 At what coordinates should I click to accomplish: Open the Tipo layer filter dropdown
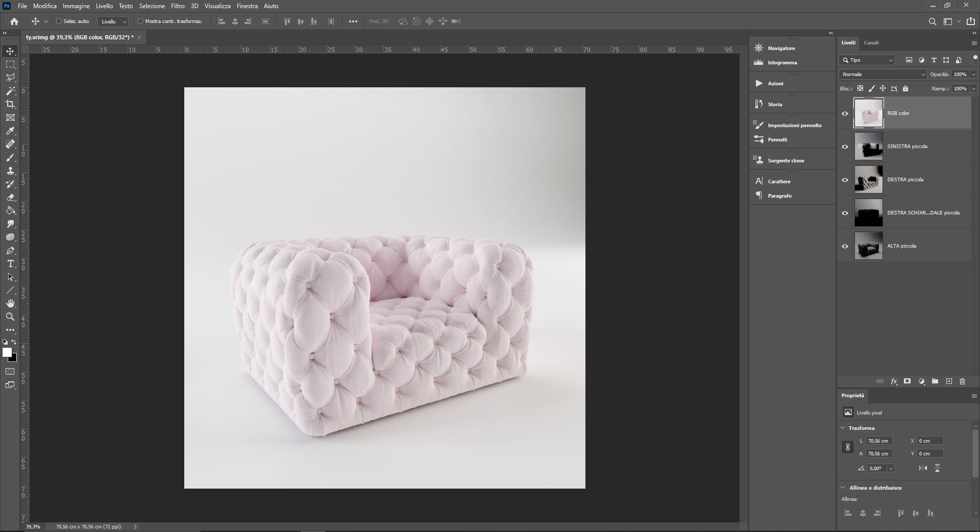pos(867,60)
